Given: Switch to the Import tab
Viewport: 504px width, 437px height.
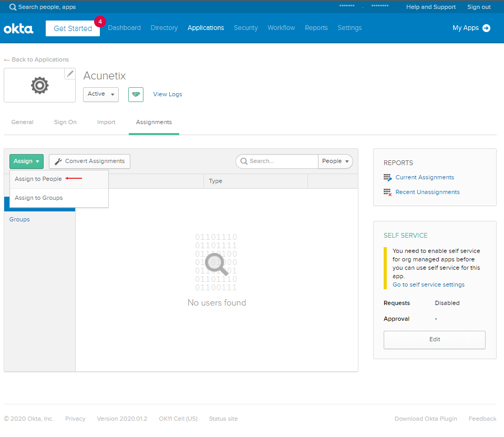Looking at the screenshot, I should (x=106, y=122).
